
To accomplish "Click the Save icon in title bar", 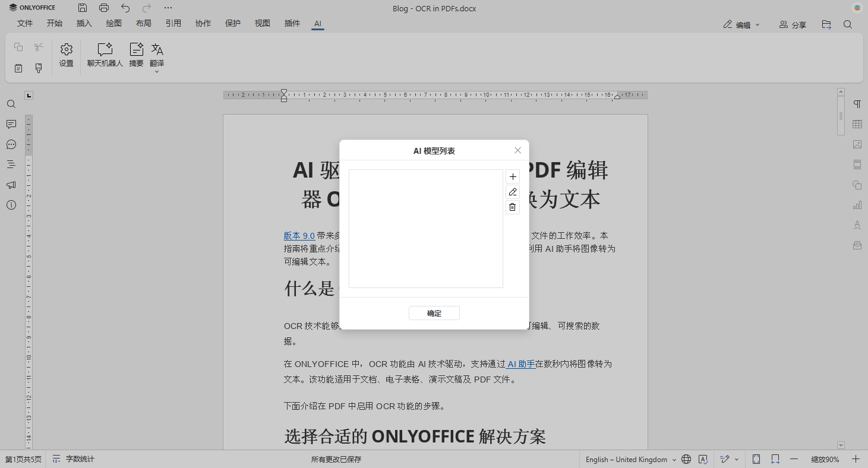I will [83, 8].
